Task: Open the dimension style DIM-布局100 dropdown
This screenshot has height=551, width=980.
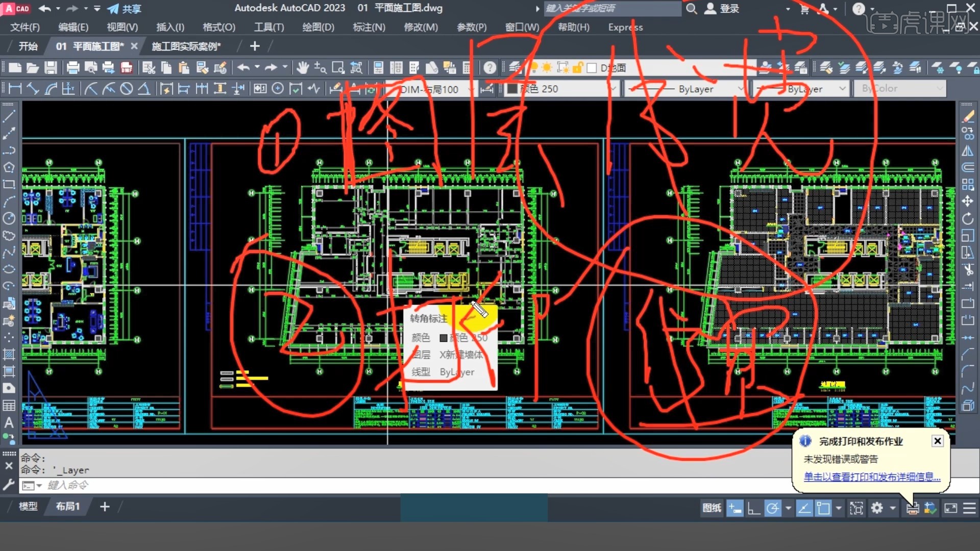Action: [471, 89]
